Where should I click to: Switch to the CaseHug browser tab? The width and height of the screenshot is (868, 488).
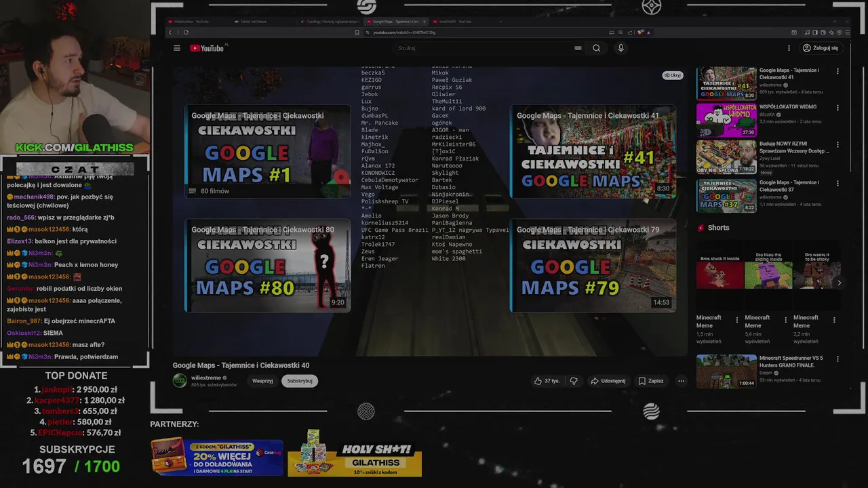point(330,21)
